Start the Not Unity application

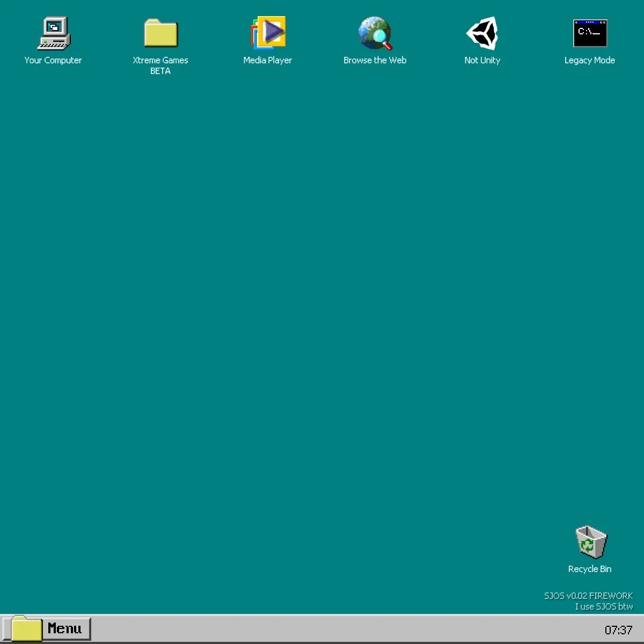[482, 33]
